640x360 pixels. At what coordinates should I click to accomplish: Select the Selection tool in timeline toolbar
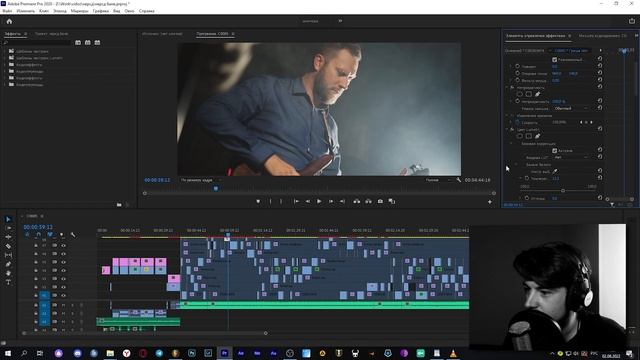(x=8, y=219)
